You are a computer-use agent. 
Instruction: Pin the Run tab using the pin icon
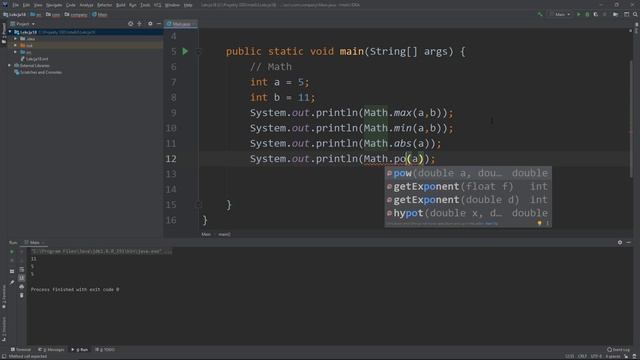[x=12, y=282]
